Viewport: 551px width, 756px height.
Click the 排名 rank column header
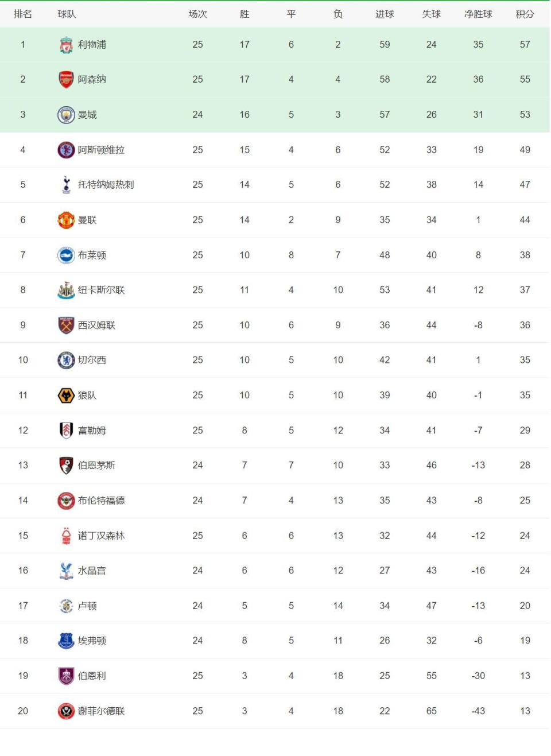[23, 14]
